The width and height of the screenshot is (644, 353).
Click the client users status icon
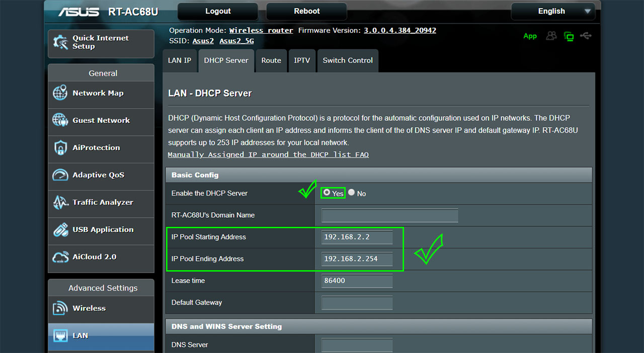coord(552,36)
